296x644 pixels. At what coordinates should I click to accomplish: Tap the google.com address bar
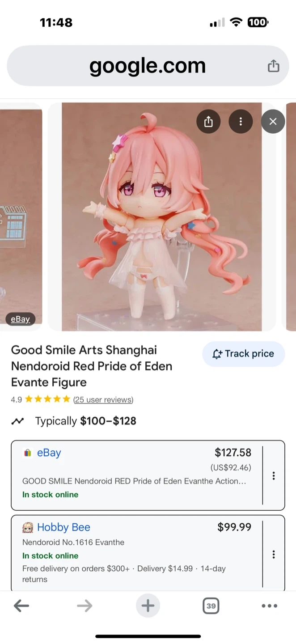coord(148,66)
